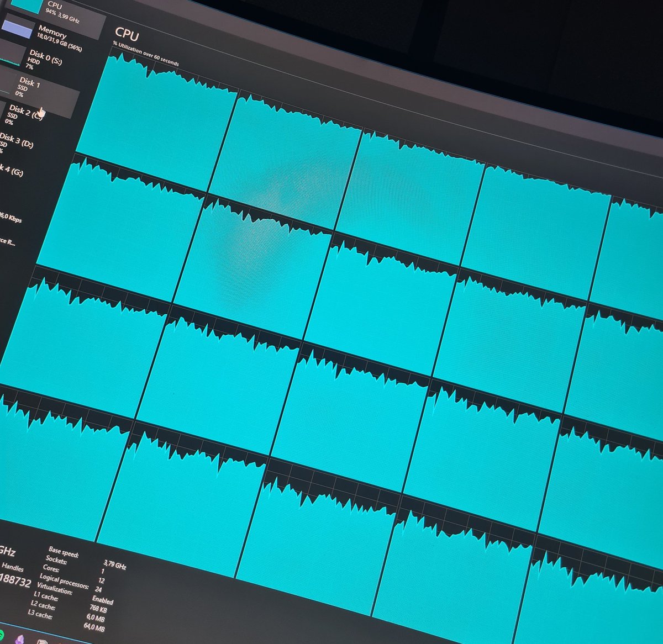This screenshot has height=644, width=663.
Task: Click the 'Sockets:' label
Action: click(x=56, y=560)
